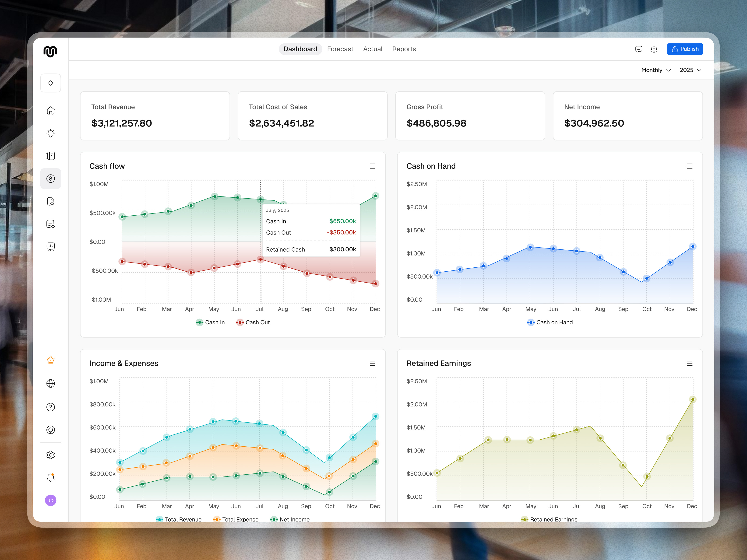Open the presentation chart icon in sidebar
This screenshot has height=560, width=747.
point(51,246)
